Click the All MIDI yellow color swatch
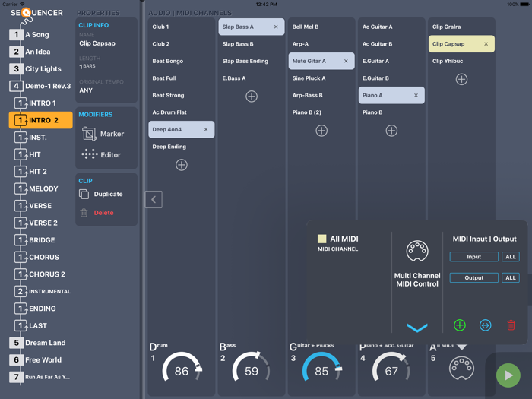Viewport: 532px width, 399px height. coord(321,239)
